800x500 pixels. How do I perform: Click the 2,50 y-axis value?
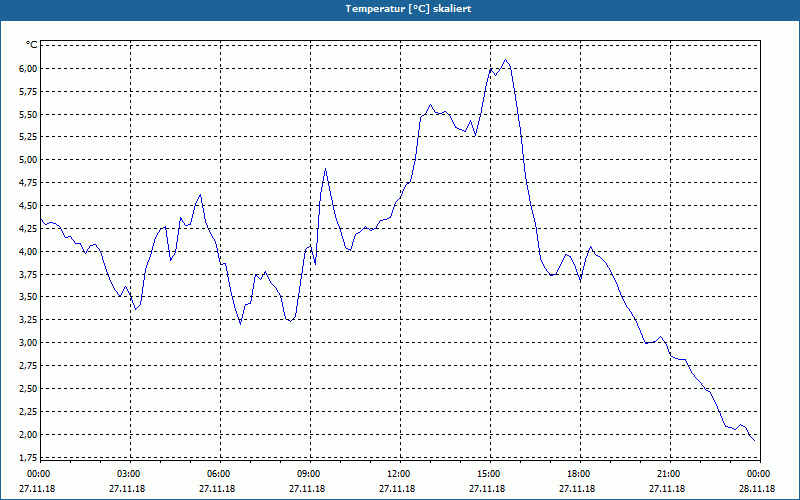click(x=29, y=389)
